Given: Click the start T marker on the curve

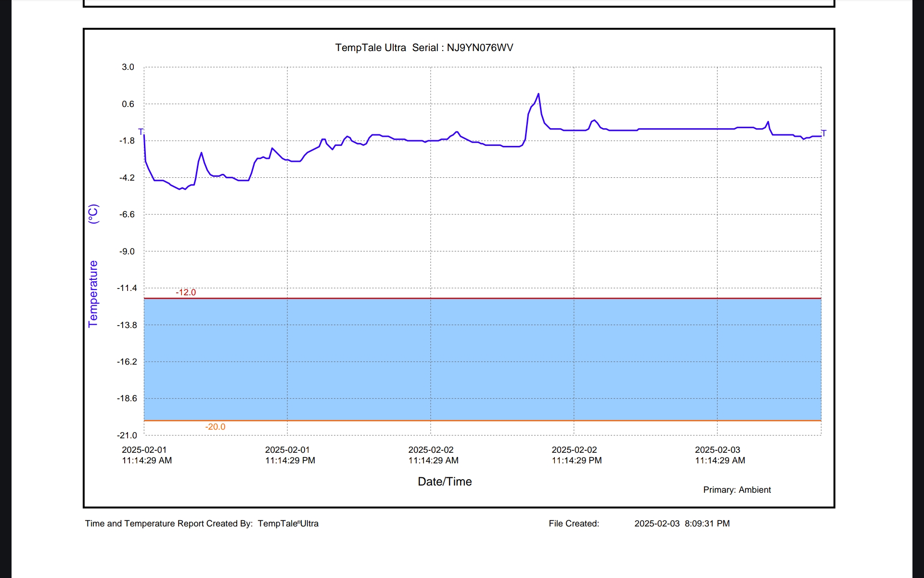Looking at the screenshot, I should (141, 131).
